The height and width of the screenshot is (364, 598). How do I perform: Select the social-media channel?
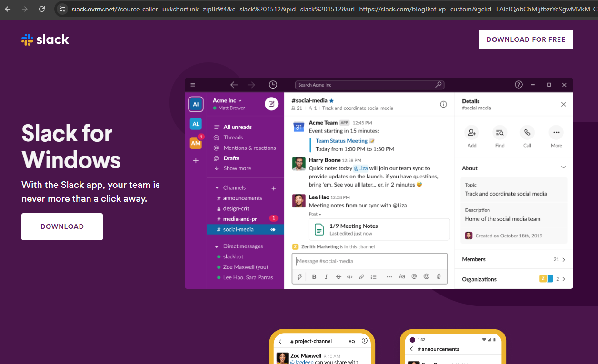[245, 229]
